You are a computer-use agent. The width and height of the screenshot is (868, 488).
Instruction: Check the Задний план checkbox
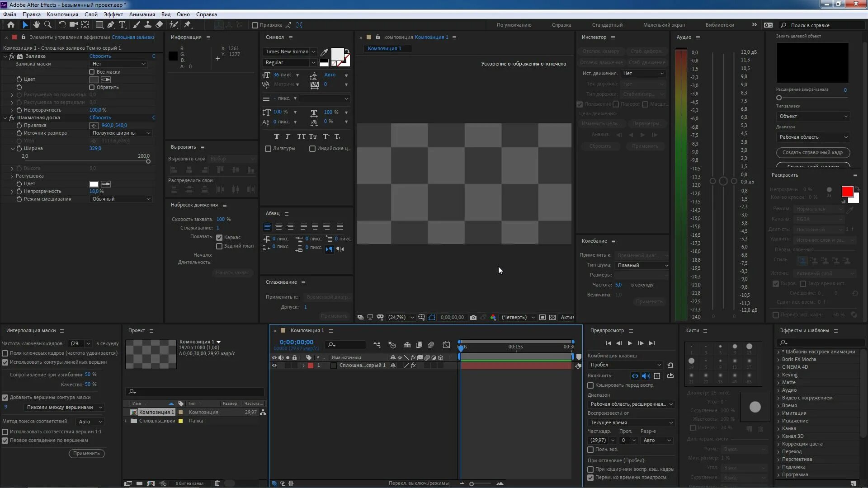(219, 246)
